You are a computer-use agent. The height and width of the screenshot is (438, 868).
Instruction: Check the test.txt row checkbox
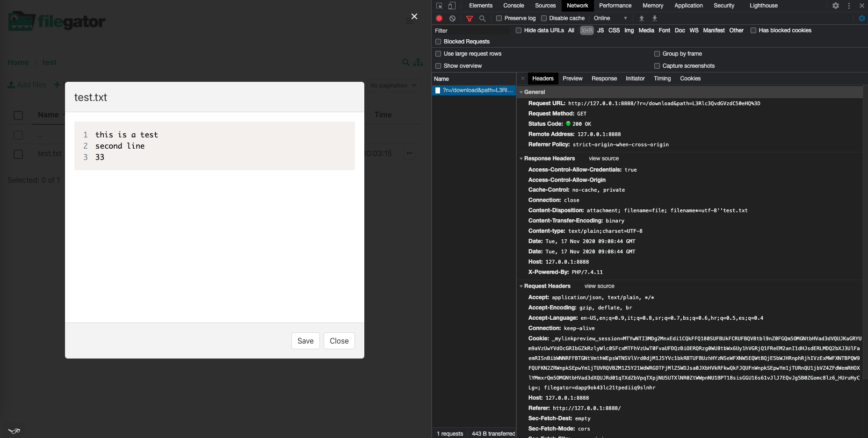pos(18,153)
